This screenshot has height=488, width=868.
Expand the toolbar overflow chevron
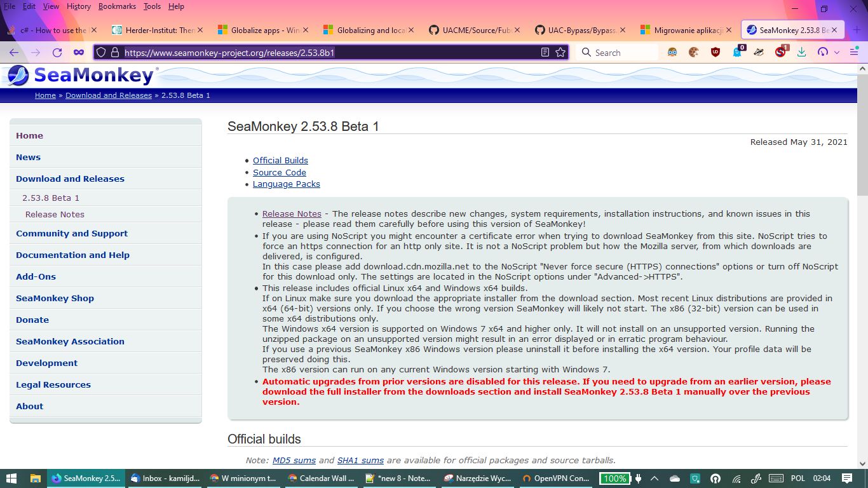coord(837,53)
